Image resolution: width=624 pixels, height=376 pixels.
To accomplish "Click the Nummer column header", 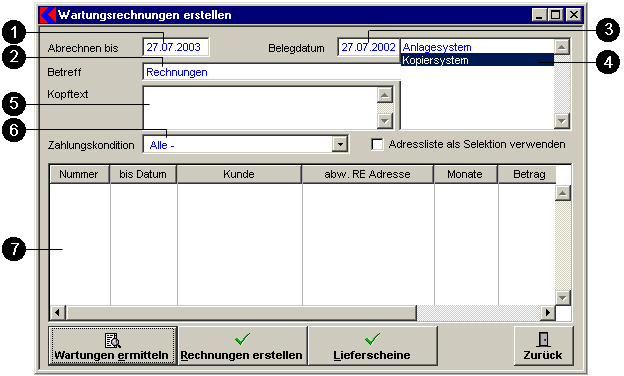I will tap(80, 174).
